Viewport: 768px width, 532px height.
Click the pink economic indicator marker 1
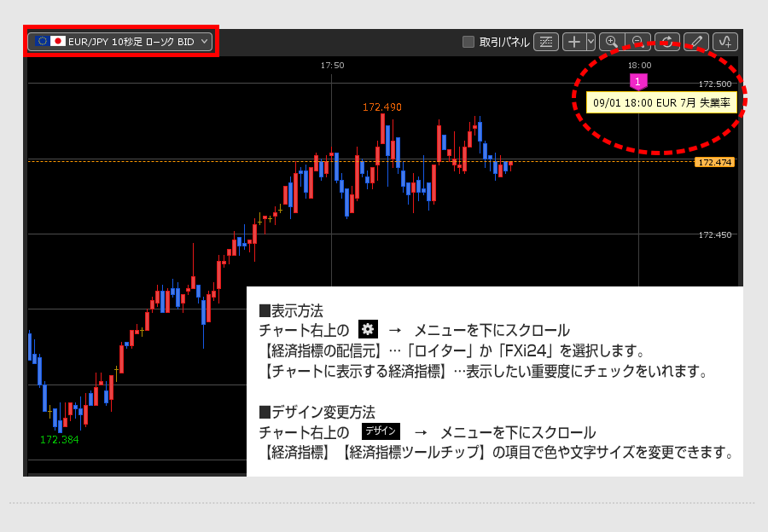point(638,81)
